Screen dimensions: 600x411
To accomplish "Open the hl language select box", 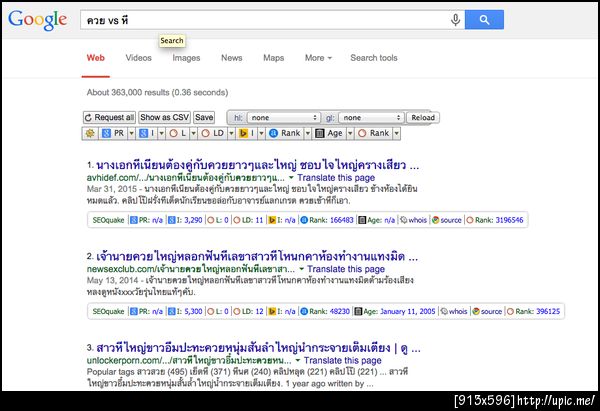I will coord(284,117).
